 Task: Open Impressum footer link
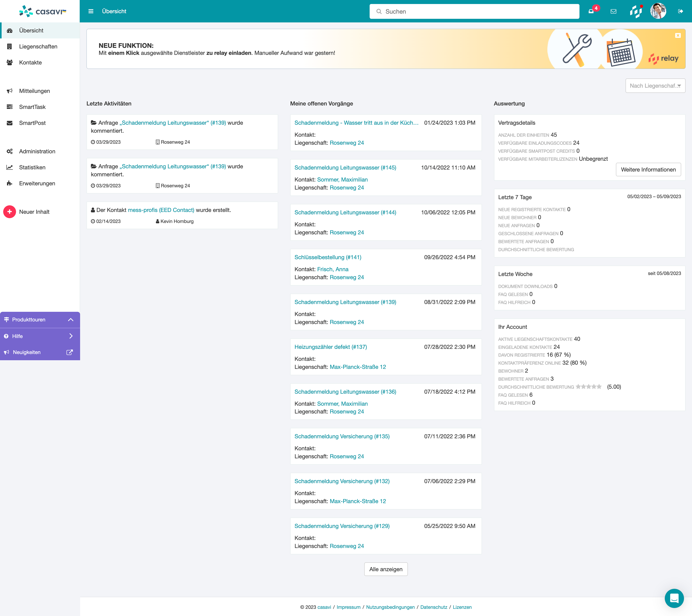point(348,607)
